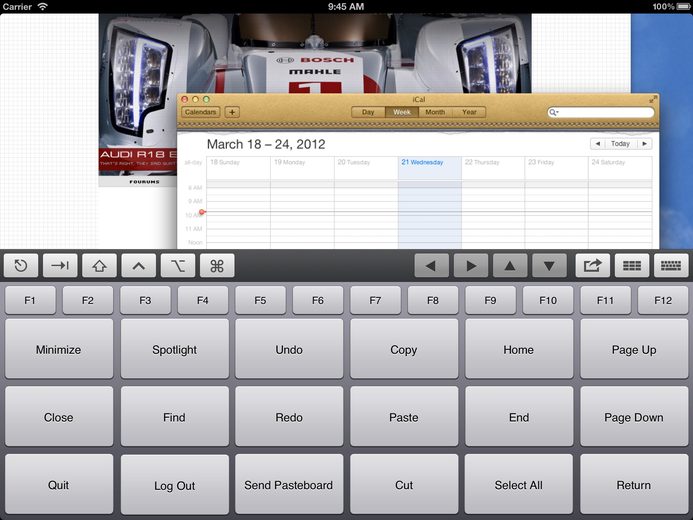Tap the Return key

pos(634,484)
